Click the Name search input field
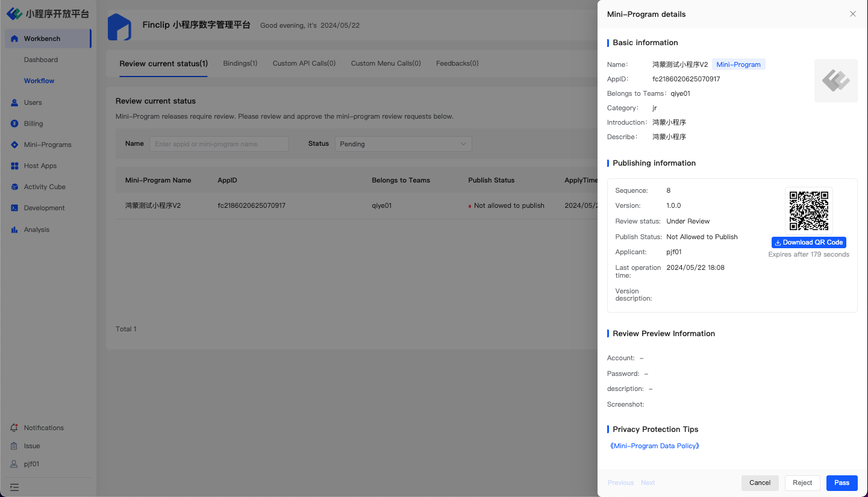This screenshot has width=868, height=497. [219, 144]
